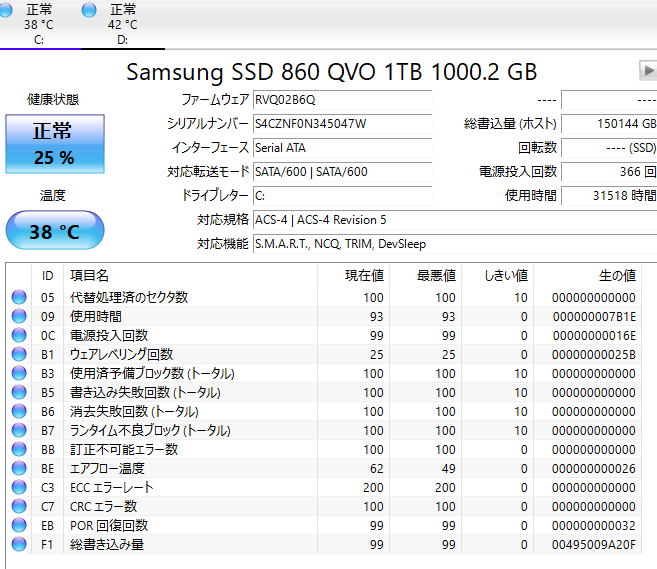This screenshot has width=657, height=569.
Task: Click the status icon of row 05
Action: (x=19, y=297)
